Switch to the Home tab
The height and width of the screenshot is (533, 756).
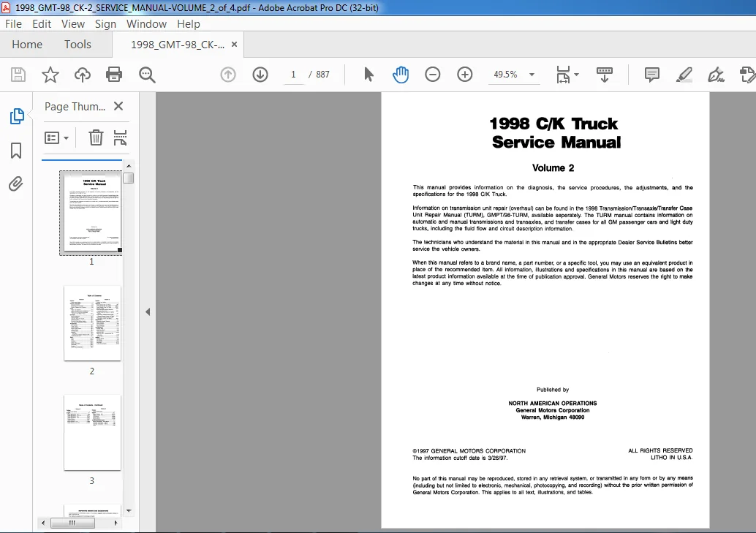[27, 45]
